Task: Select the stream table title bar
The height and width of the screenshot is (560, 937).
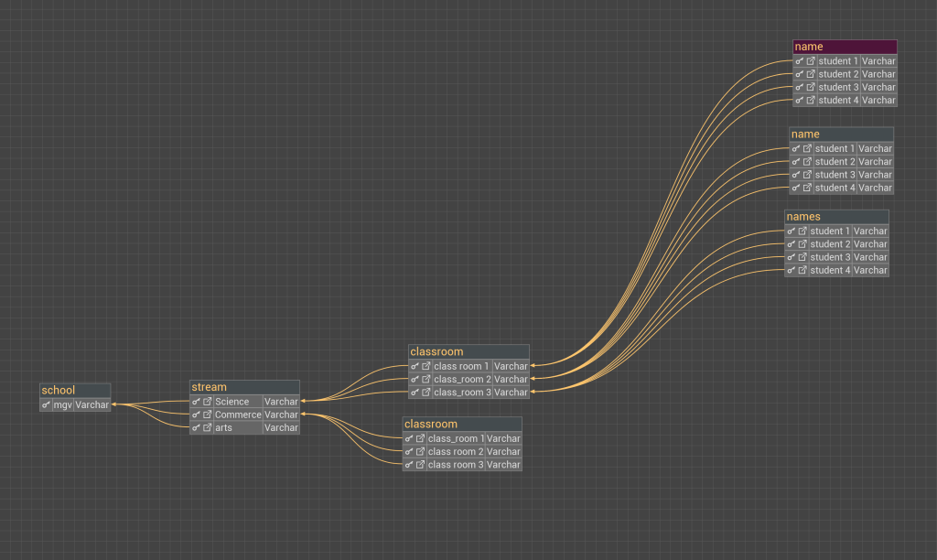Action: (244, 387)
